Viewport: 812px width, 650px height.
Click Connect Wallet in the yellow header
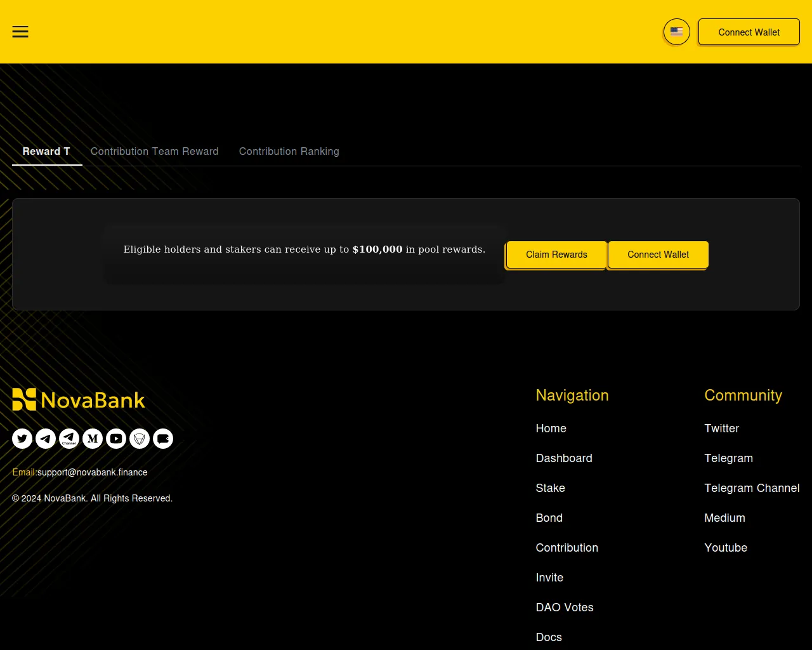[x=749, y=32]
